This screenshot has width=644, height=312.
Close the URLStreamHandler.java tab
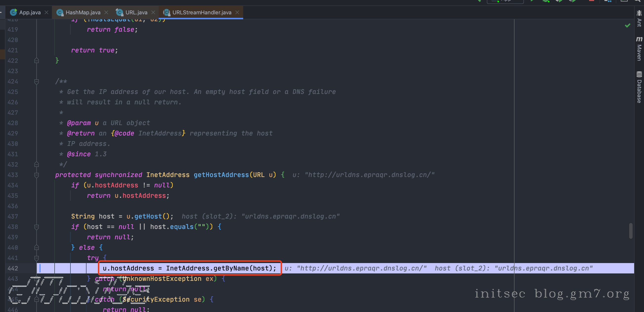[237, 12]
